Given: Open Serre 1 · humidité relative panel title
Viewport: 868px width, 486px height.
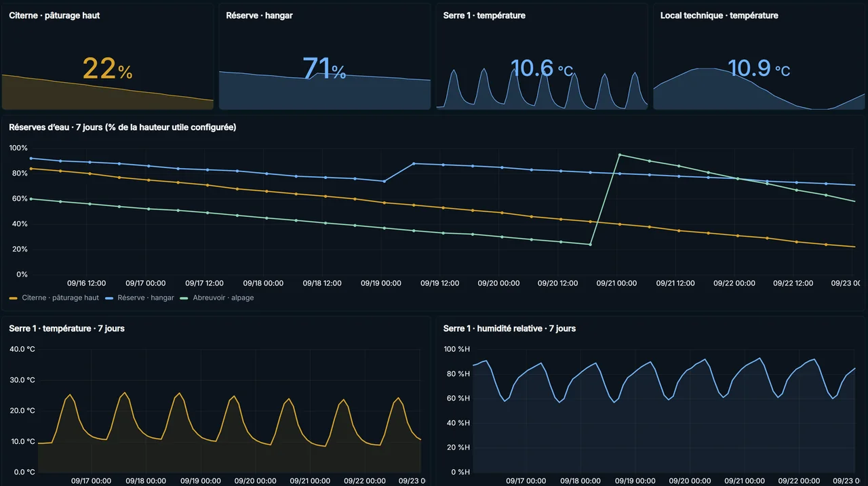Looking at the screenshot, I should click(x=509, y=328).
